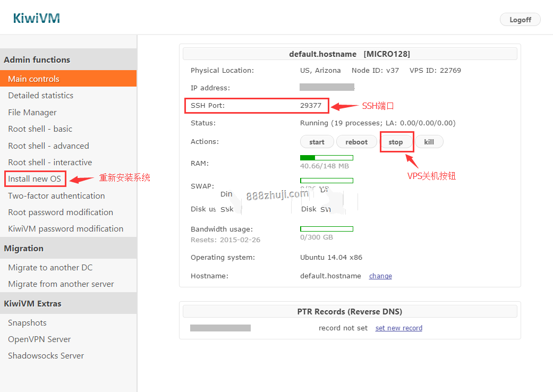Select Migrate to another DC
The image size is (553, 392).
[50, 268]
